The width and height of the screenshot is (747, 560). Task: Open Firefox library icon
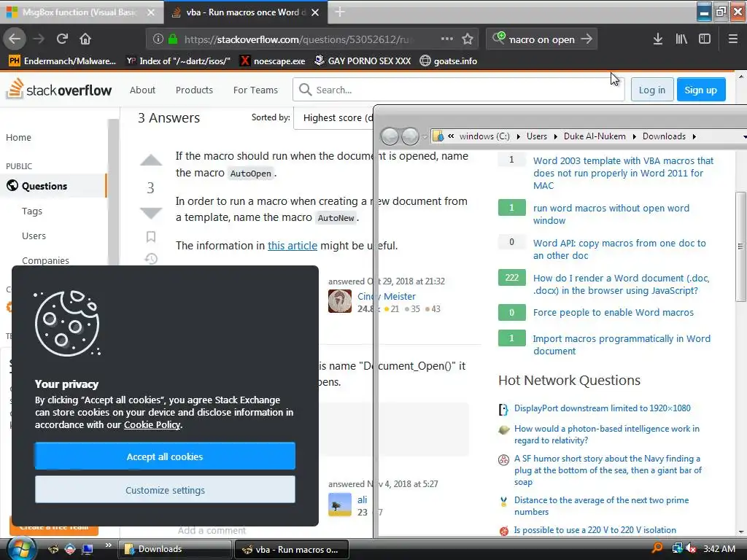(x=681, y=39)
